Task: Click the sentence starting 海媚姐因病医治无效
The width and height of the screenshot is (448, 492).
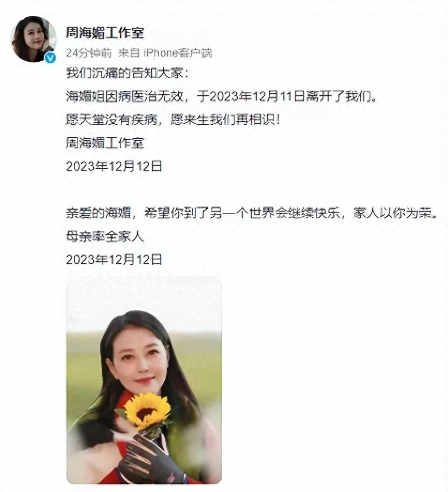Action: (222, 96)
